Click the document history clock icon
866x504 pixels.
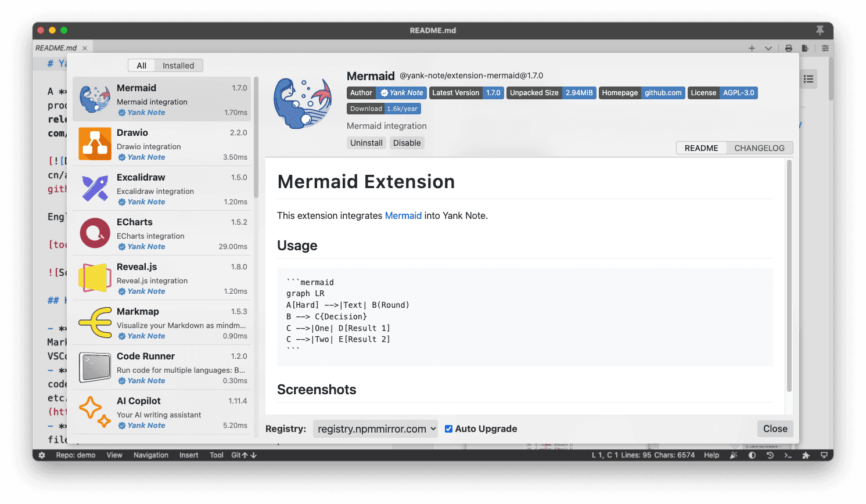pyautogui.click(x=770, y=455)
